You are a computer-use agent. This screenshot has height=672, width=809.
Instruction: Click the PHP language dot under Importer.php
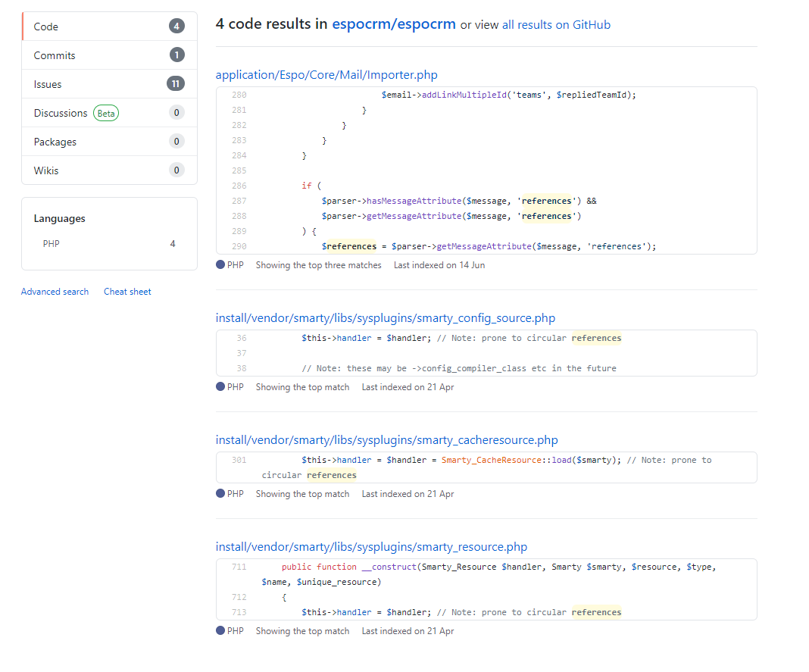click(x=220, y=265)
